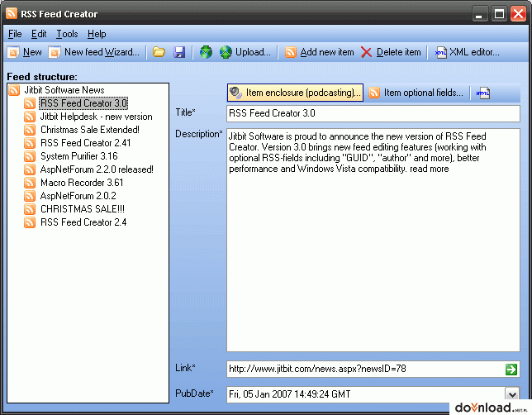
Task: Click RSS icon next to Macro Recorder 3.61
Action: 30,183
